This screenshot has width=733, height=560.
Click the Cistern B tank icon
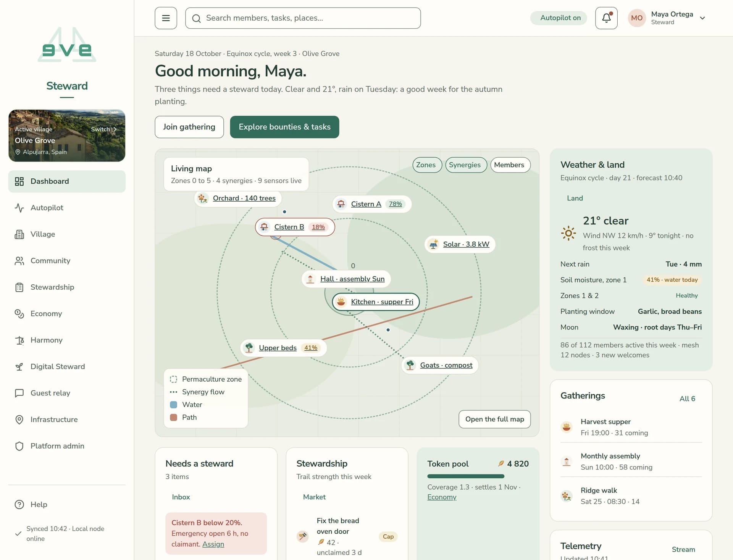264,227
